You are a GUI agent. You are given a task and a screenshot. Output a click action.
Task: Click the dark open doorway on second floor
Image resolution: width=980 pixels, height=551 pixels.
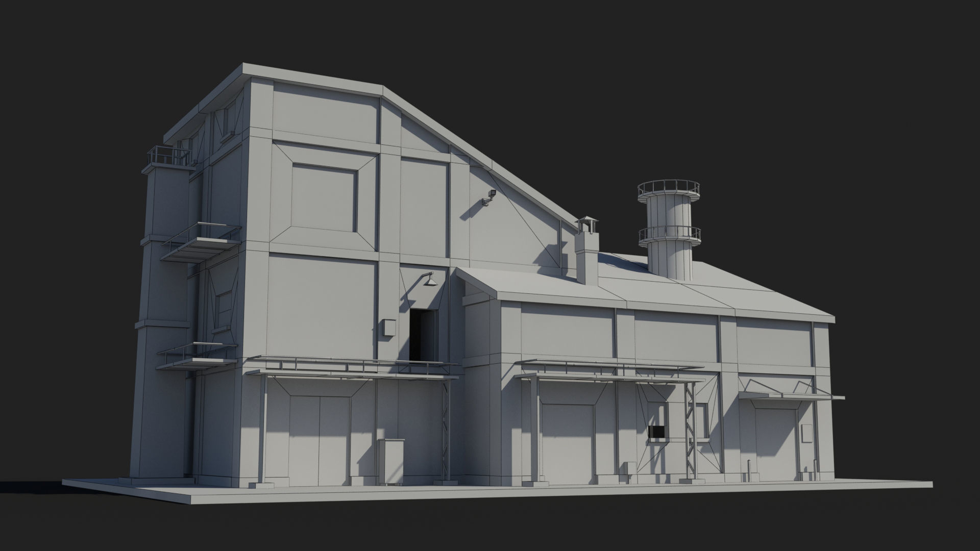423,334
